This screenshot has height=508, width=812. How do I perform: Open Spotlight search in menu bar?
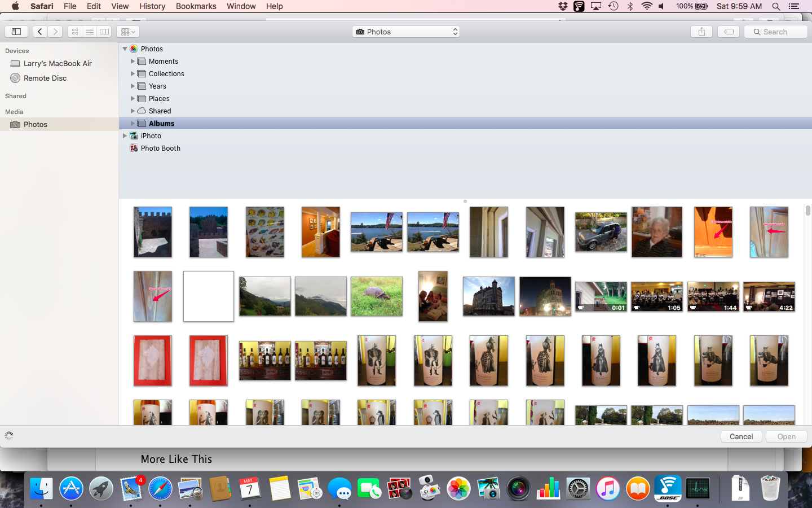[x=776, y=6]
